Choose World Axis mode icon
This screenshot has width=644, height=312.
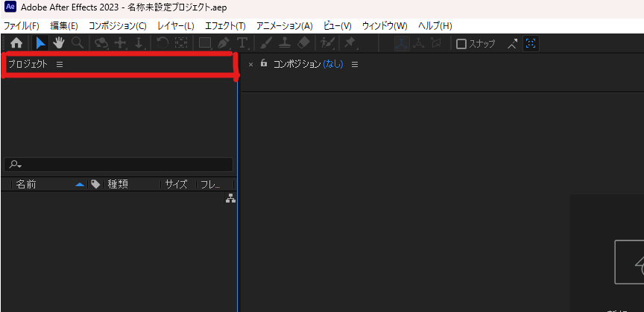[418, 43]
